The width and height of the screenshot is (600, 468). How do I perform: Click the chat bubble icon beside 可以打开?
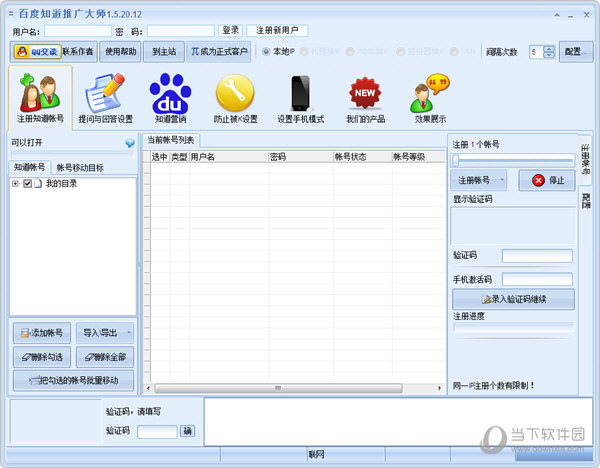pyautogui.click(x=130, y=143)
